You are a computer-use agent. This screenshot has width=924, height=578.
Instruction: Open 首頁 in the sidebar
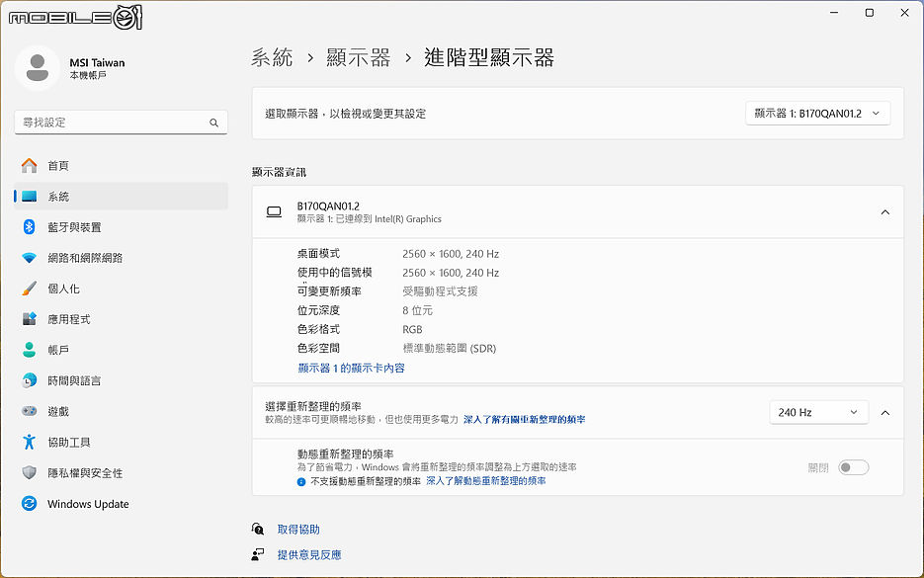121,166
